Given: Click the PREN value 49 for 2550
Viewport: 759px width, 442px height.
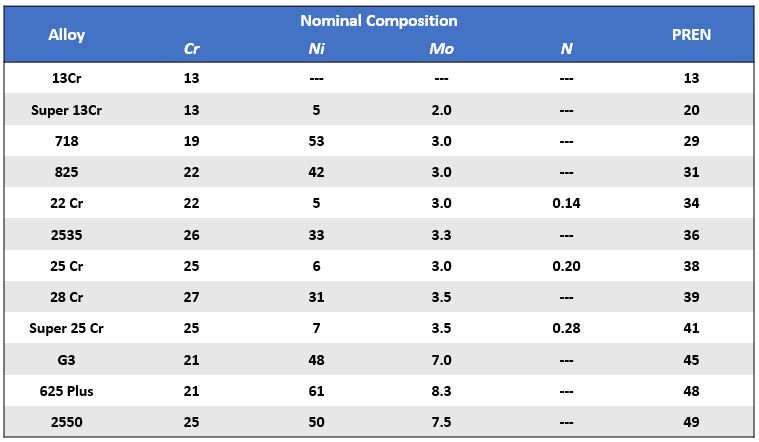Looking at the screenshot, I should [691, 422].
